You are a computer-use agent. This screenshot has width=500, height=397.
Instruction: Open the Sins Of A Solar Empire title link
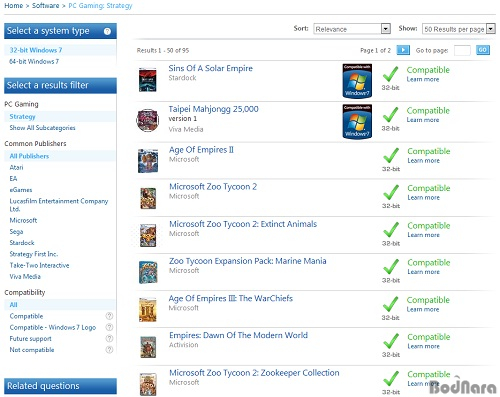[x=210, y=68]
